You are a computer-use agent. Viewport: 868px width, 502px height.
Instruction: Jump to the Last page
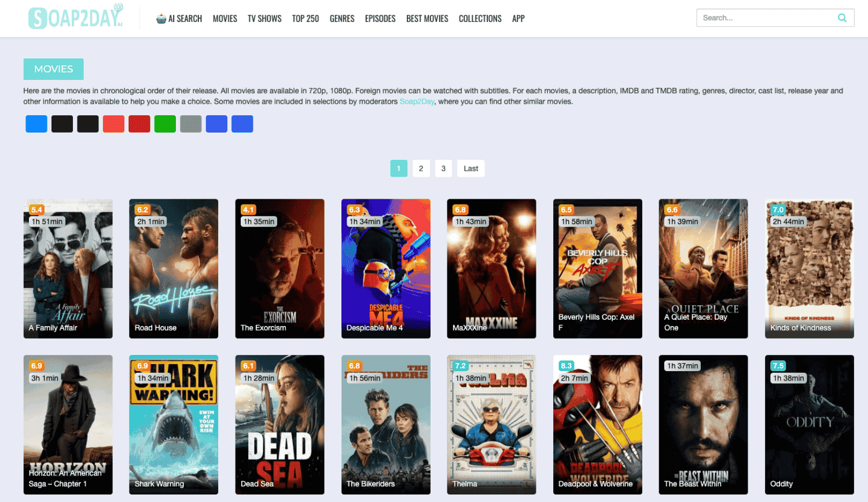pos(470,168)
